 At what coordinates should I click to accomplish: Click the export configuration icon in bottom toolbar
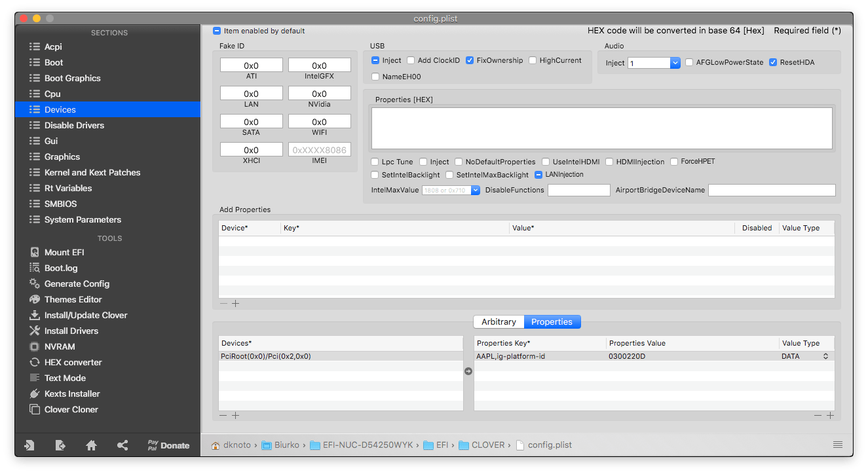pos(60,445)
